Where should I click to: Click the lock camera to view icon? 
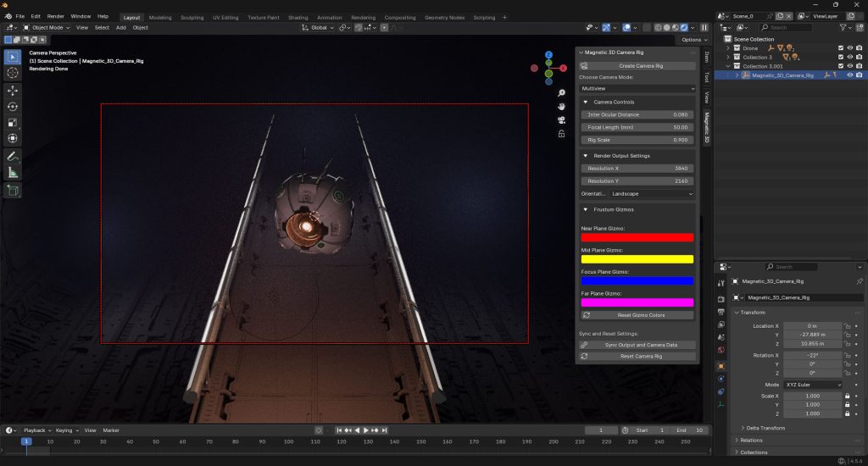[x=561, y=133]
